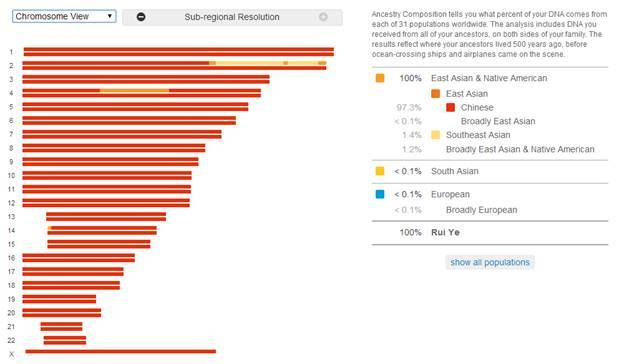624x364 pixels.
Task: Select the chromosome 1 bar
Action: point(179,52)
